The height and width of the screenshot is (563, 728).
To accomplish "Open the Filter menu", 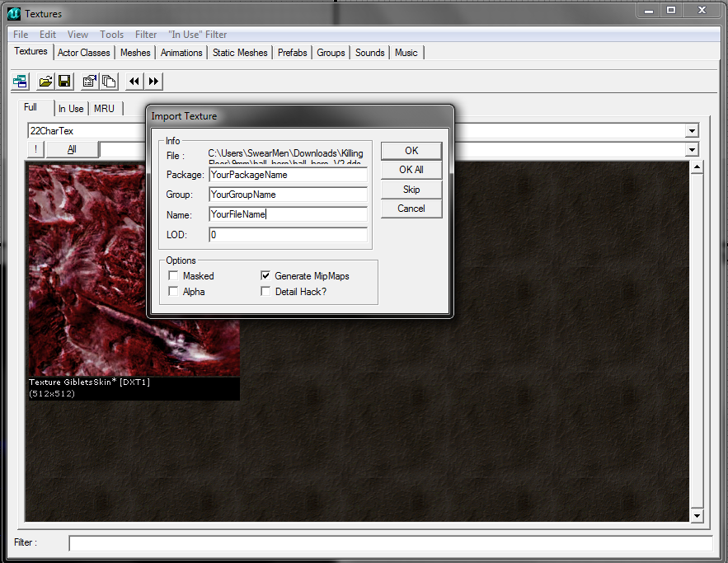I will pos(146,35).
